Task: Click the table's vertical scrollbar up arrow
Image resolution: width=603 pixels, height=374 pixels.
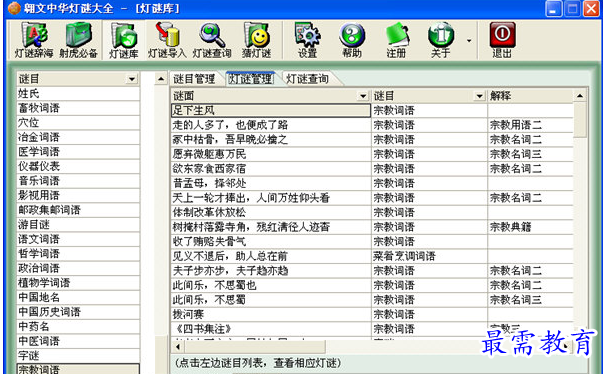Action: [580, 96]
